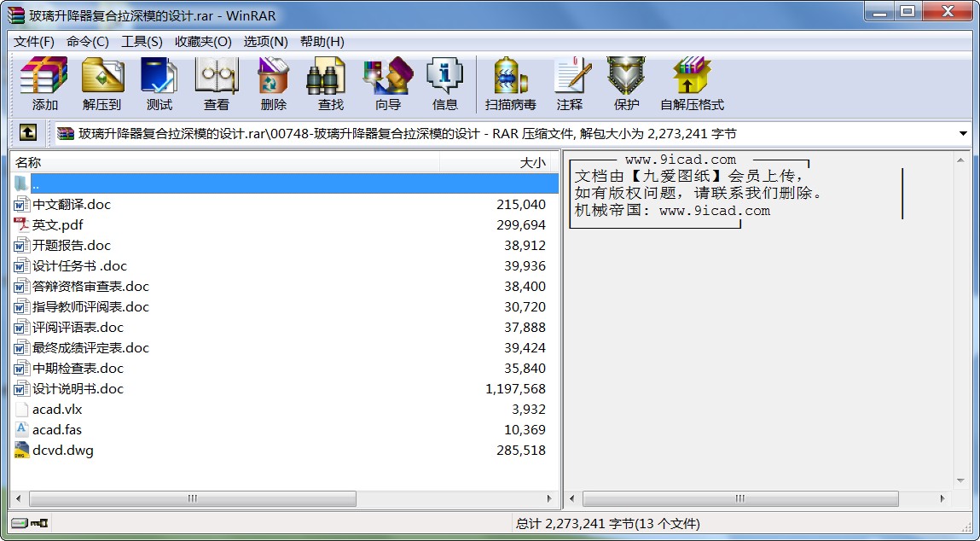Go up one folder level arrow
The width and height of the screenshot is (980, 541).
click(28, 132)
